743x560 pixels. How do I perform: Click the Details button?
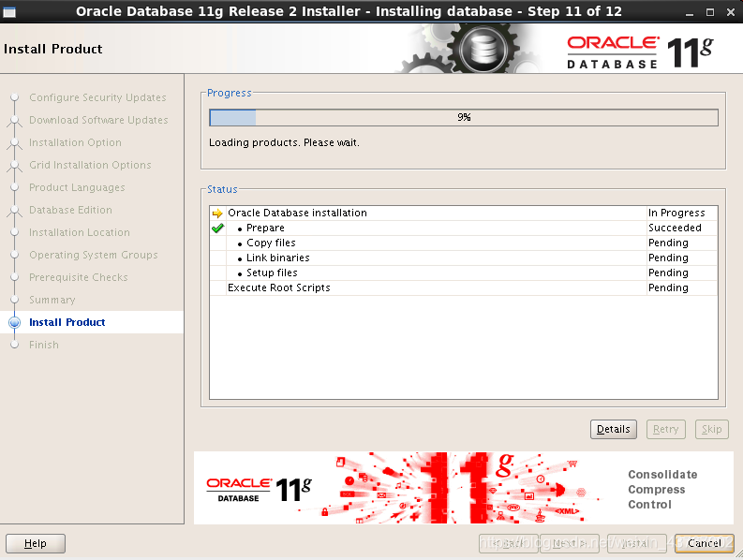613,429
